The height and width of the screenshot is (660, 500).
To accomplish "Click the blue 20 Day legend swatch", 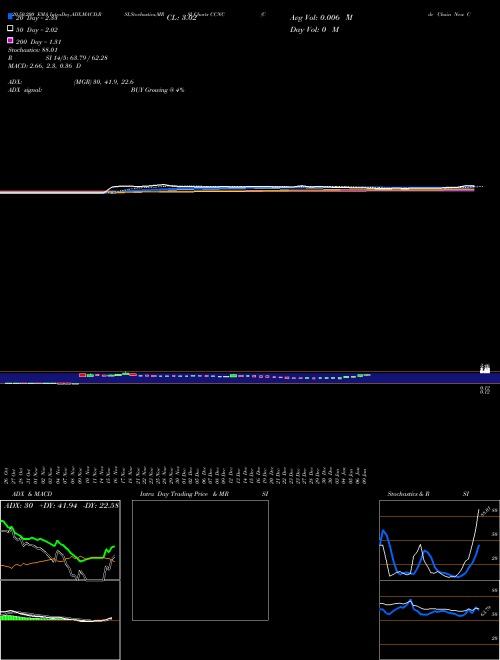I will pyautogui.click(x=10, y=16).
